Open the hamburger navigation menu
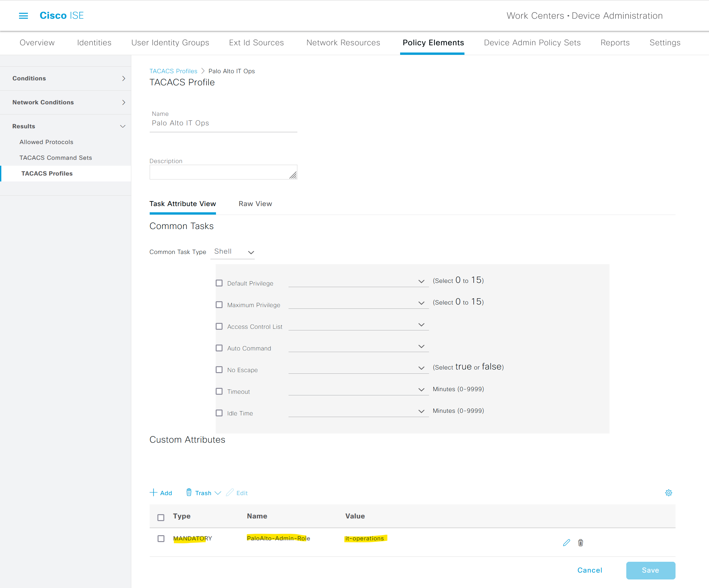The image size is (709, 588). (23, 15)
